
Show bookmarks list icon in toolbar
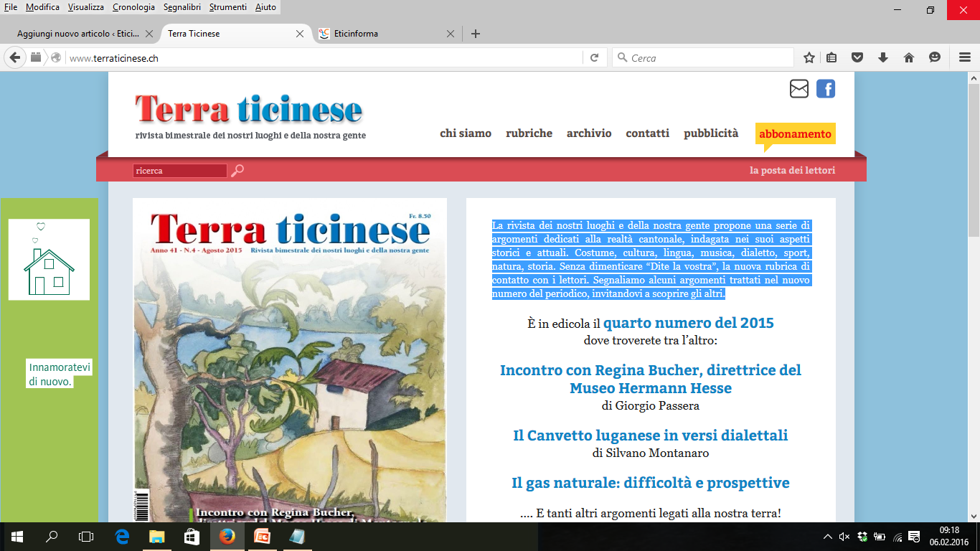[831, 58]
